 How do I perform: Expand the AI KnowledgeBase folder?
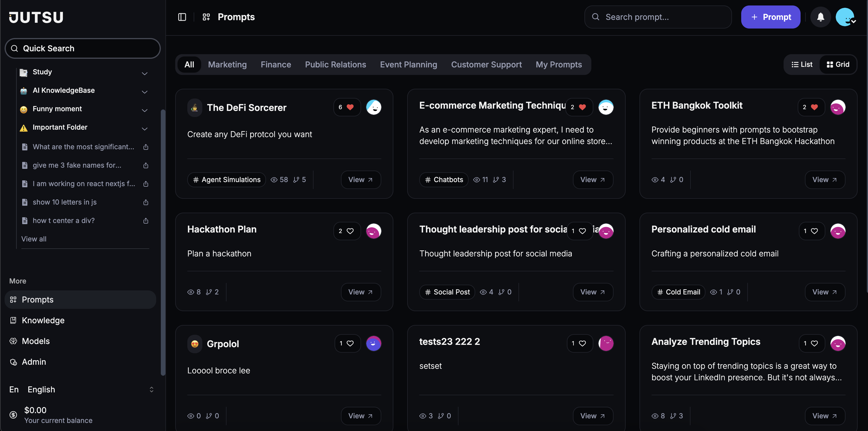(x=145, y=92)
